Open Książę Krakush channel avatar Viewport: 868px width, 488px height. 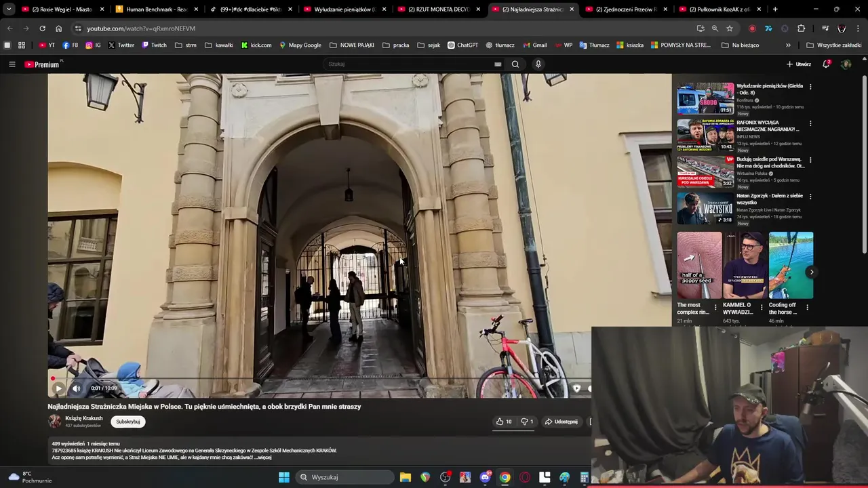pos(54,422)
